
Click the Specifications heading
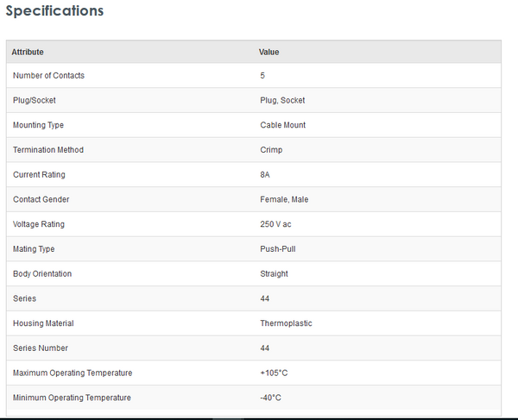[x=54, y=11]
